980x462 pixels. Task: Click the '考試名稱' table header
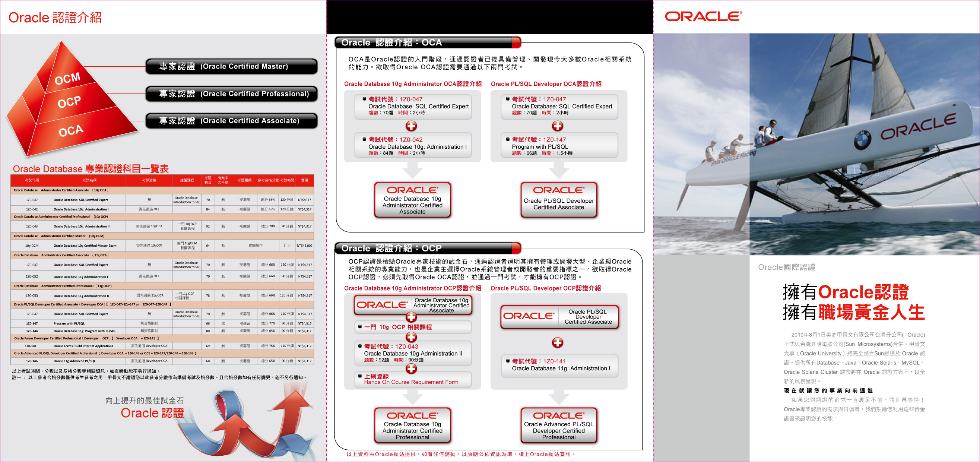coord(89,180)
